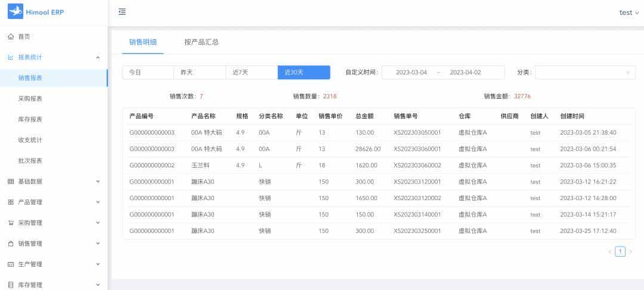Open the test user dropdown
Image resolution: width=644 pixels, height=290 pixels.
[x=629, y=13]
